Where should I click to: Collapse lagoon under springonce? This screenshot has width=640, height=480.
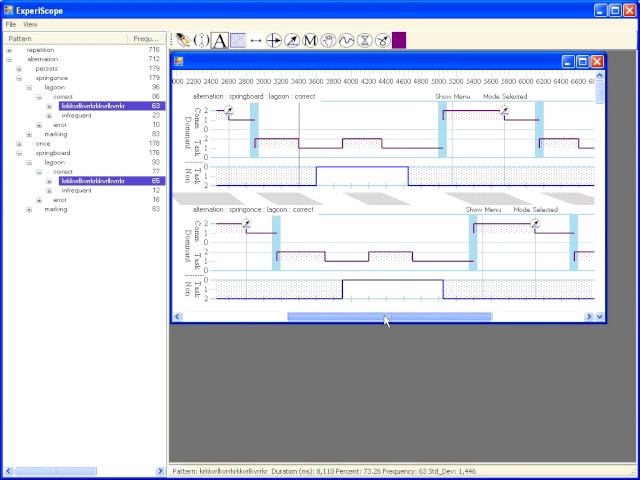click(x=29, y=87)
